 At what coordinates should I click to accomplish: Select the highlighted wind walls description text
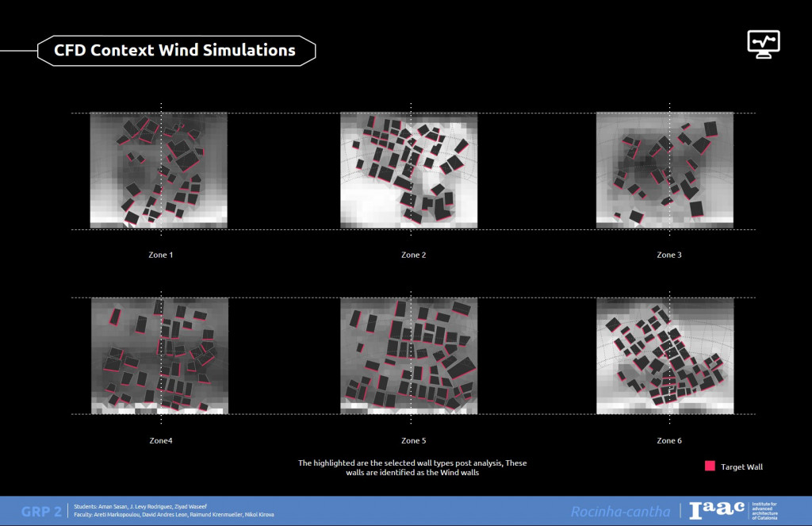click(412, 468)
